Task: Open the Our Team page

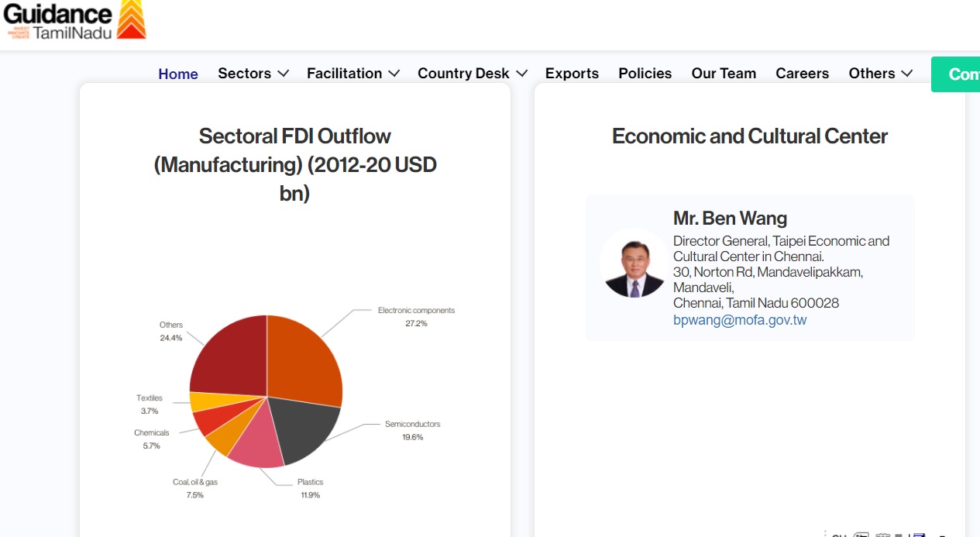Action: (724, 74)
